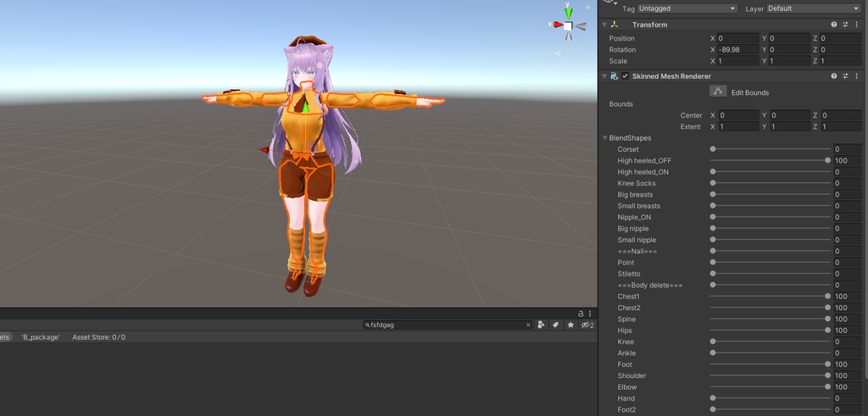This screenshot has height=416, width=868.
Task: Toggle the scene gizmo lock icon
Action: (x=588, y=7)
